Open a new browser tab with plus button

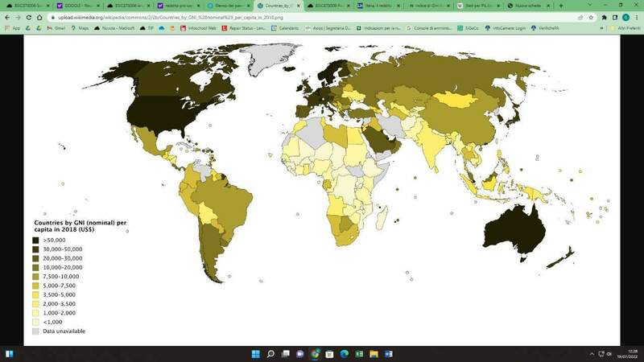coord(561,6)
